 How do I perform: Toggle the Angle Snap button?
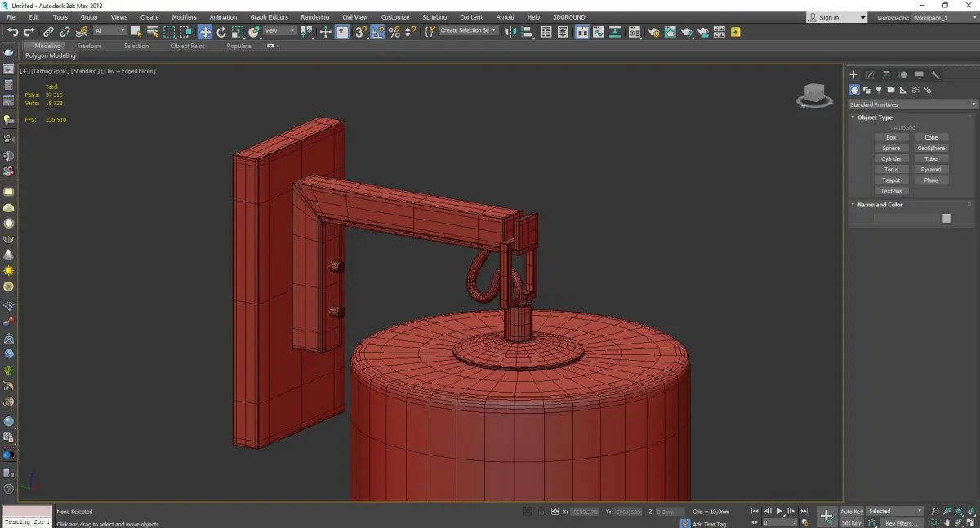tap(378, 32)
